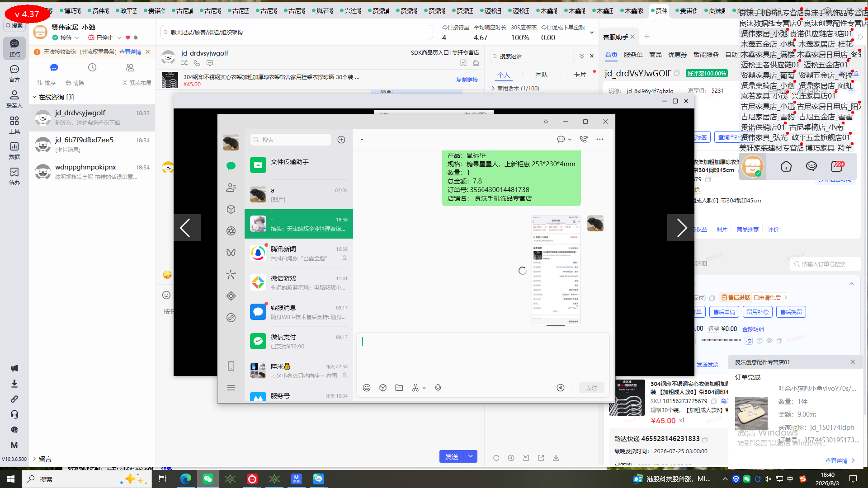The image size is (868, 488).
Task: Open the screenshot thumbnail in WeChat chat
Action: (556, 270)
